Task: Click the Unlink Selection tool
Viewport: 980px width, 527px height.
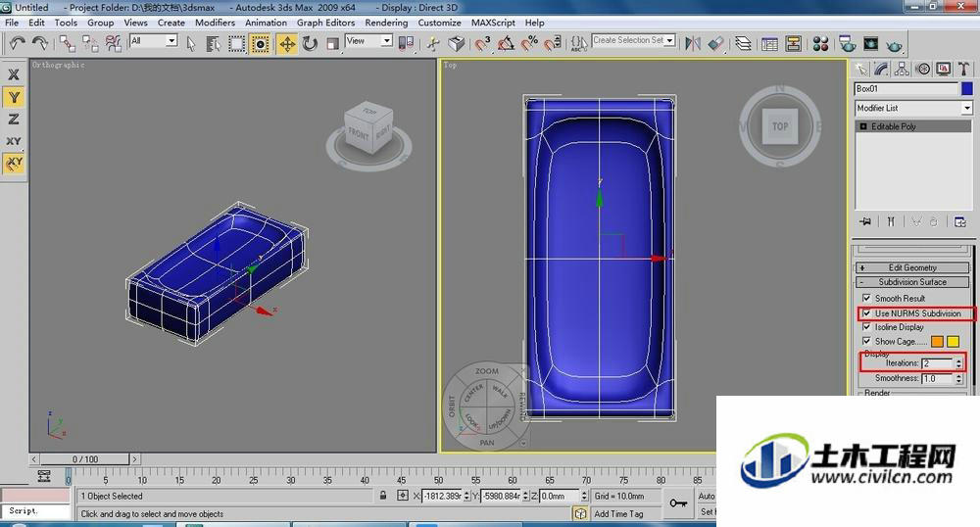Action: (90, 43)
